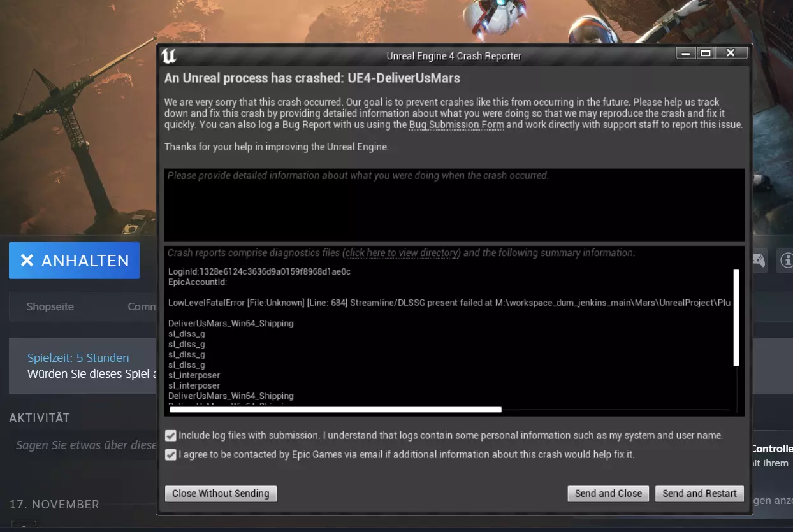793x532 pixels.
Task: Click the vertical scrollbar of the crash summary
Action: pyautogui.click(x=736, y=317)
